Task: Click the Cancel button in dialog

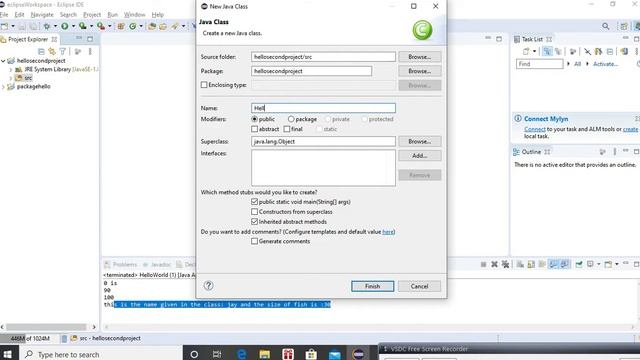Action: pos(420,286)
